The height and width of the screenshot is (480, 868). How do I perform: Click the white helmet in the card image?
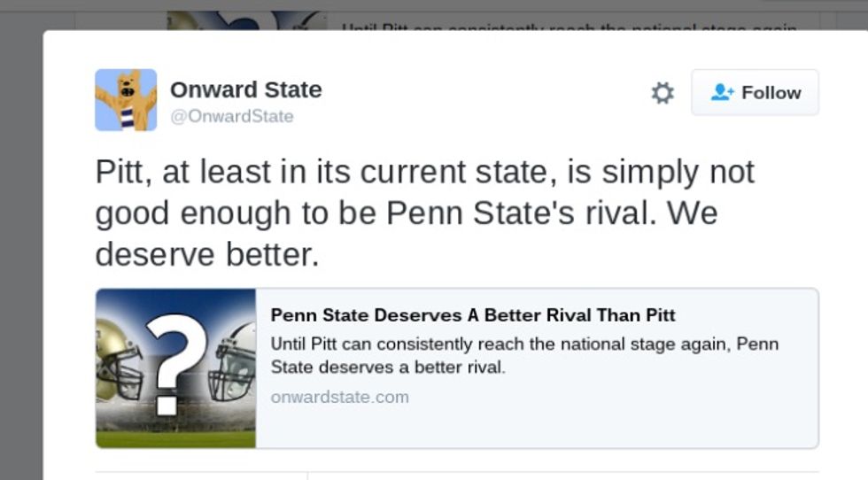(x=234, y=365)
